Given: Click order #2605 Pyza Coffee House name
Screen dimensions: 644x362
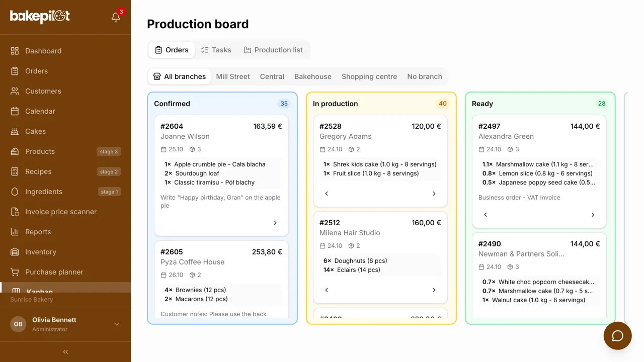Looking at the screenshot, I should [x=193, y=262].
